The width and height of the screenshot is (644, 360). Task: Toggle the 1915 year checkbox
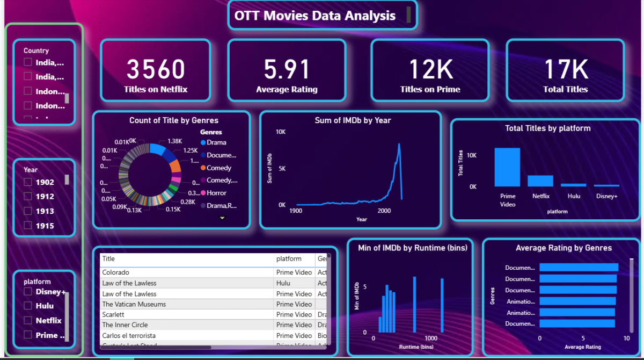tap(28, 226)
